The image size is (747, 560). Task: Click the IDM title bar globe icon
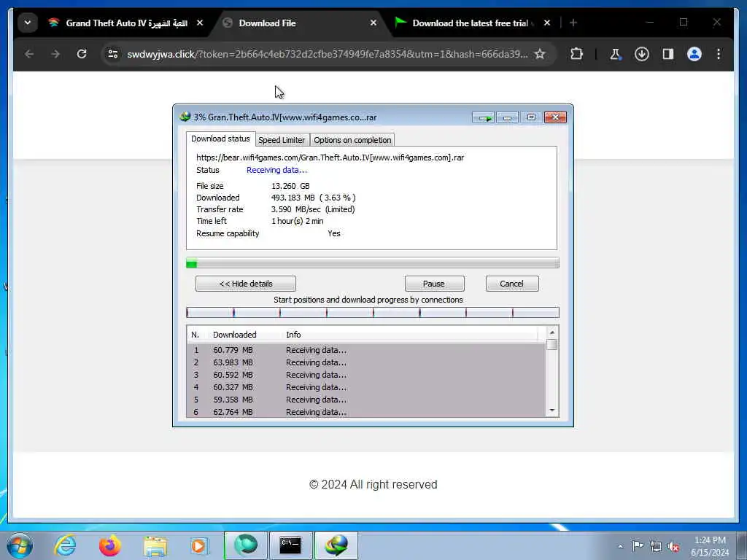click(185, 117)
